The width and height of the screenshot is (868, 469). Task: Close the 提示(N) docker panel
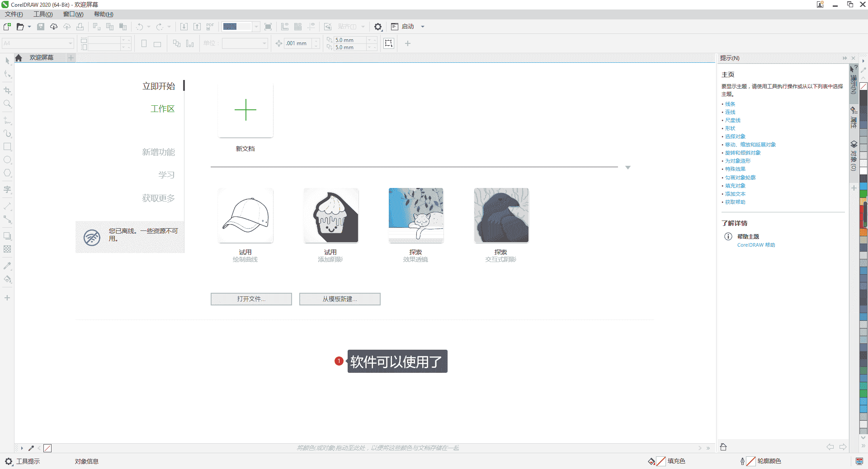point(853,58)
